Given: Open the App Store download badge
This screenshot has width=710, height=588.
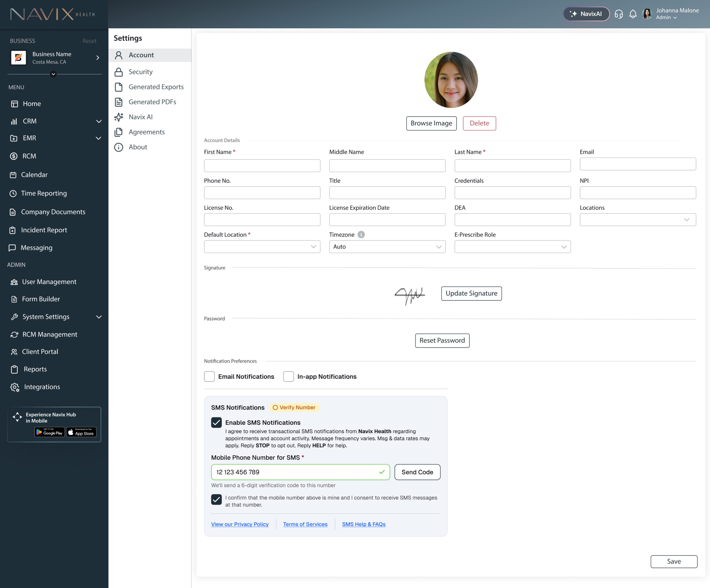Looking at the screenshot, I should point(81,432).
